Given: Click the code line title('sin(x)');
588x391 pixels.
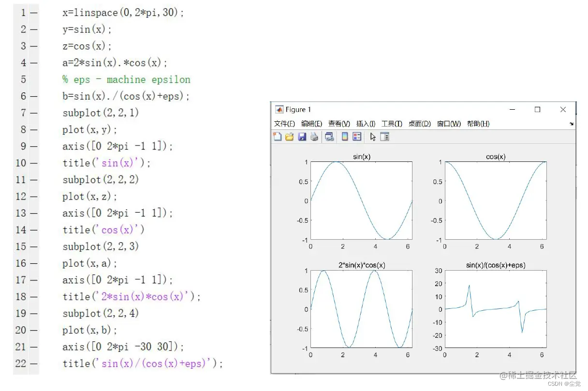Looking at the screenshot, I should point(106,163).
